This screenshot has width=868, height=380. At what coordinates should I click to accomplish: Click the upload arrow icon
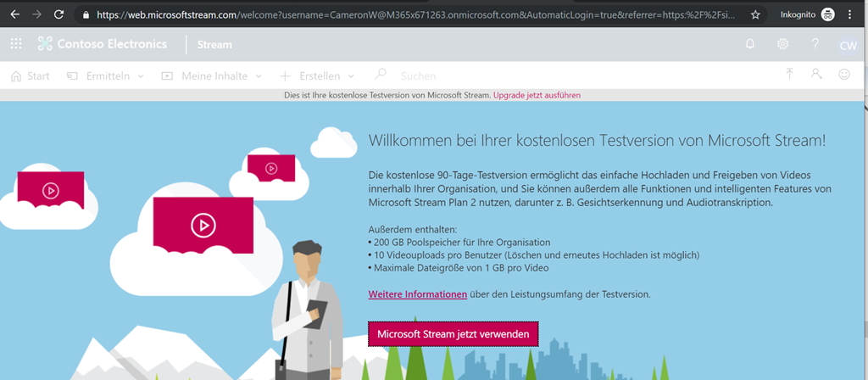coord(790,75)
